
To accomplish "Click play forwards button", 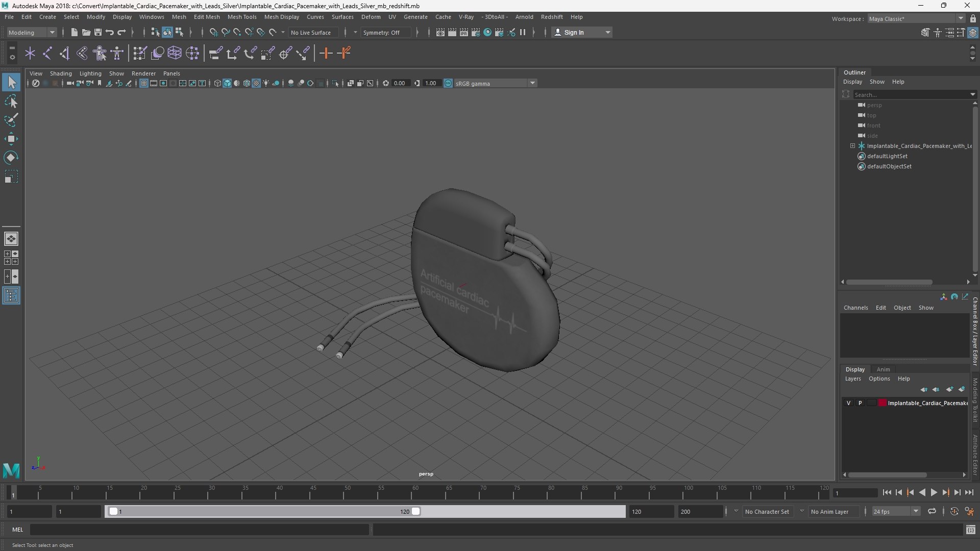I will [x=934, y=492].
